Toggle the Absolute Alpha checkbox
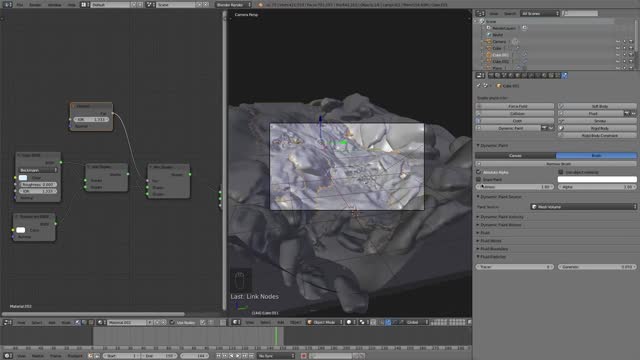 coord(479,172)
